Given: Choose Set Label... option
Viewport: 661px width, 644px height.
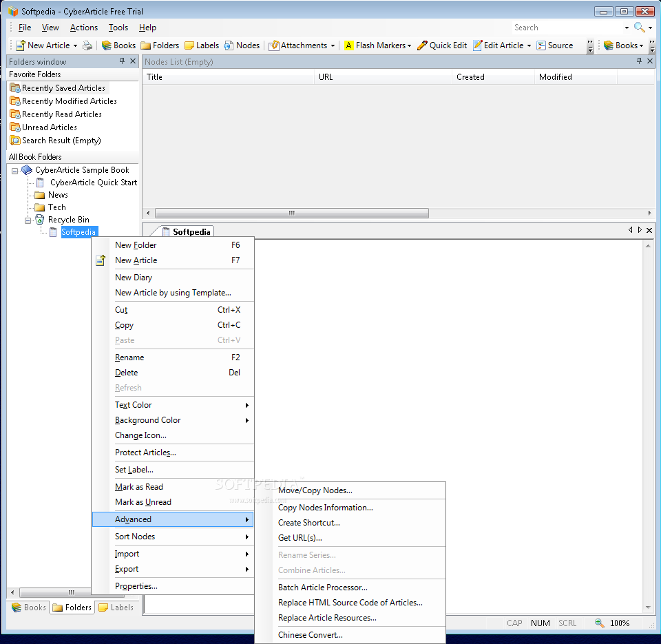Looking at the screenshot, I should (173, 470).
